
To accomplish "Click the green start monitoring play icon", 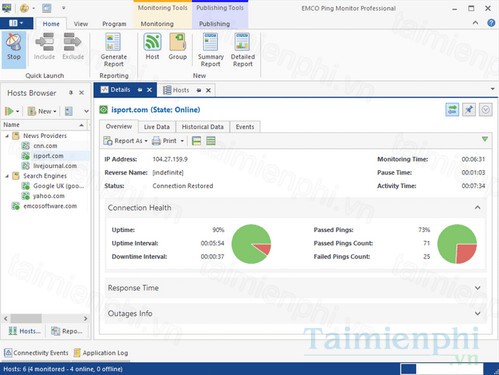I will [9, 111].
